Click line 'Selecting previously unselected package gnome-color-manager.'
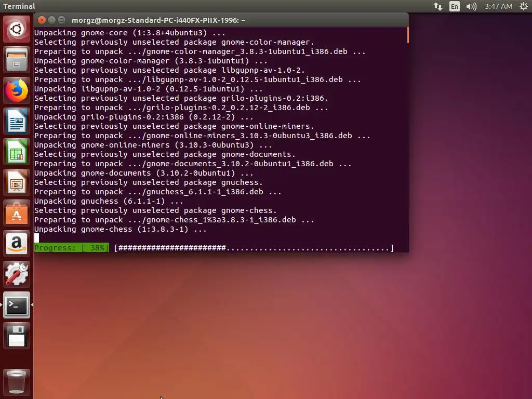 pos(175,42)
